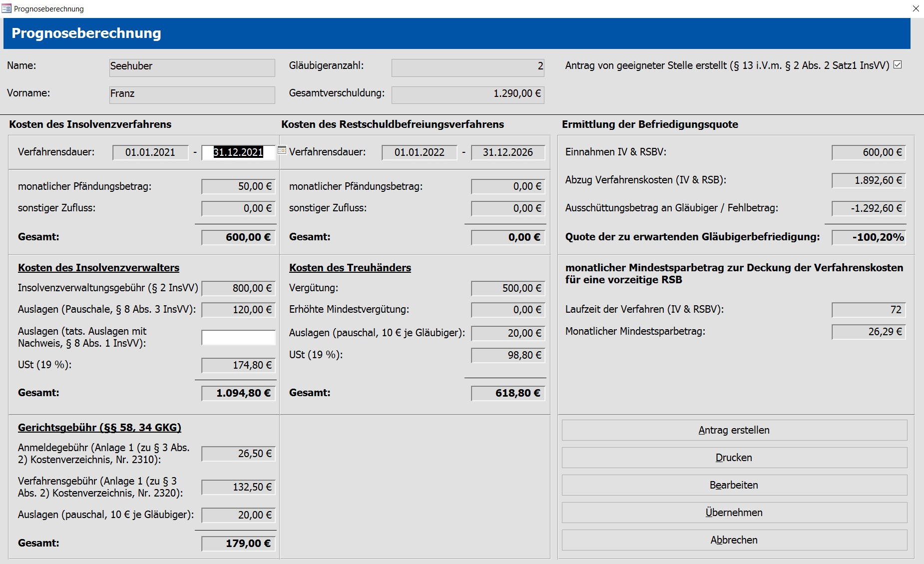Image resolution: width=924 pixels, height=564 pixels.
Task: Click the Treuhänder Gesamt 618,80 € field
Action: pyautogui.click(x=508, y=393)
